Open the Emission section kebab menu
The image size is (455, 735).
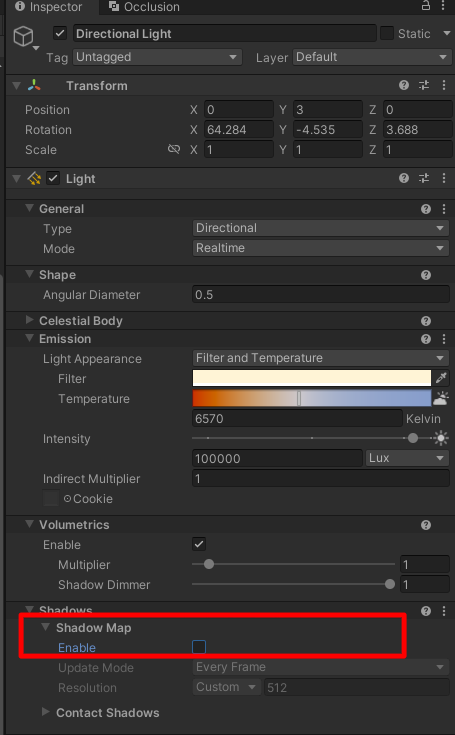(x=444, y=338)
